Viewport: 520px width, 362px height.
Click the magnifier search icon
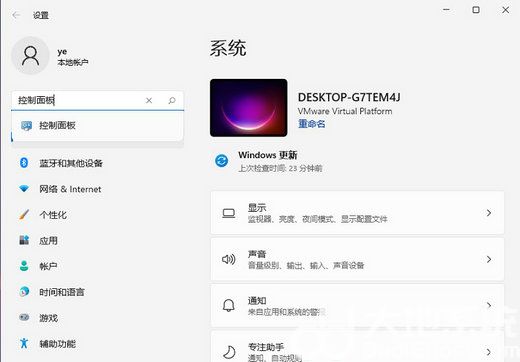tap(172, 100)
